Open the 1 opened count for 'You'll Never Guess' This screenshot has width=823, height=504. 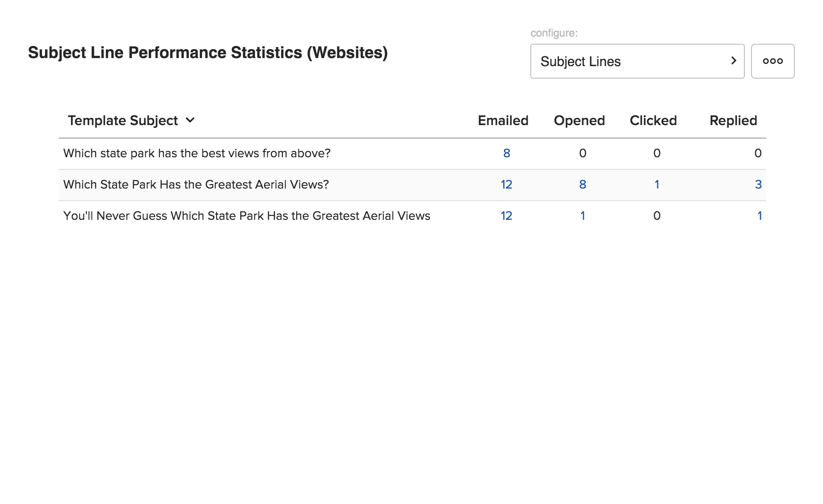point(582,216)
